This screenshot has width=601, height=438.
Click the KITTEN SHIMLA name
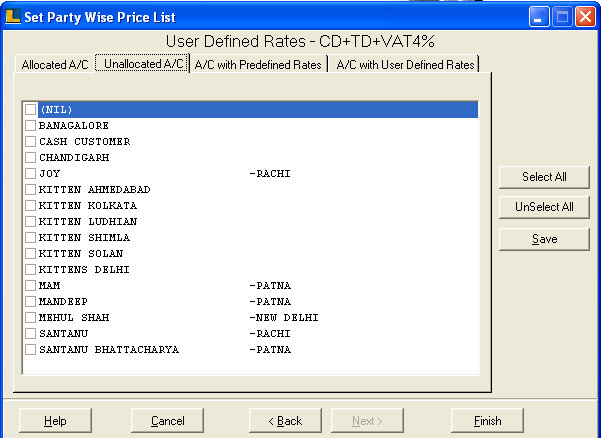pos(84,238)
